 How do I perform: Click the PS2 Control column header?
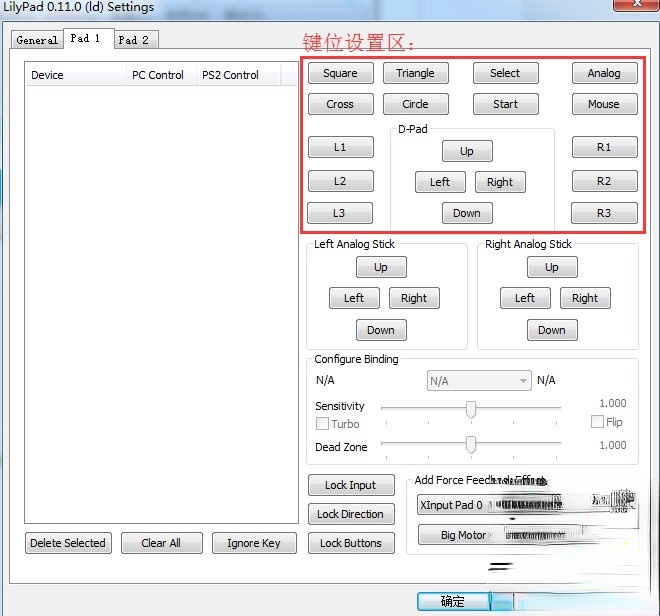tap(239, 75)
